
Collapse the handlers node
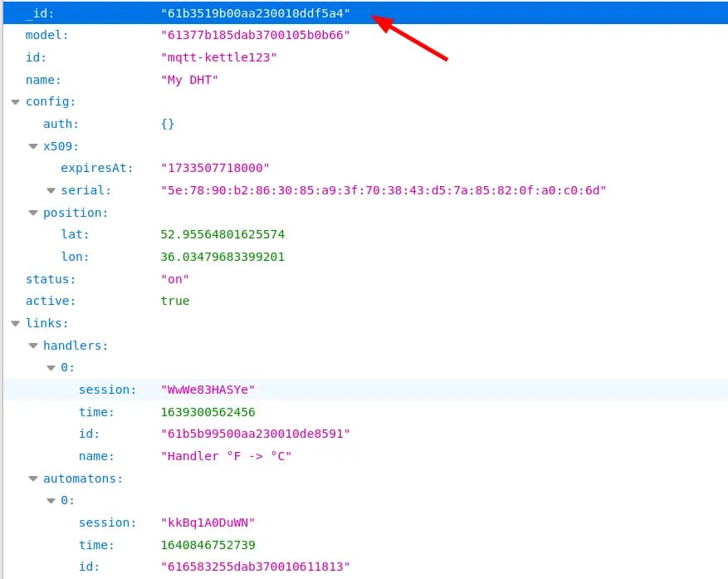(x=33, y=346)
